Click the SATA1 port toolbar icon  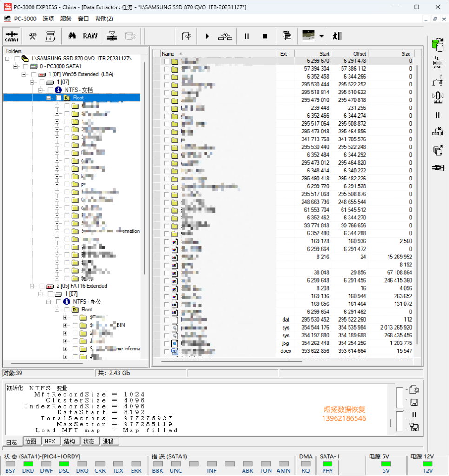point(12,36)
